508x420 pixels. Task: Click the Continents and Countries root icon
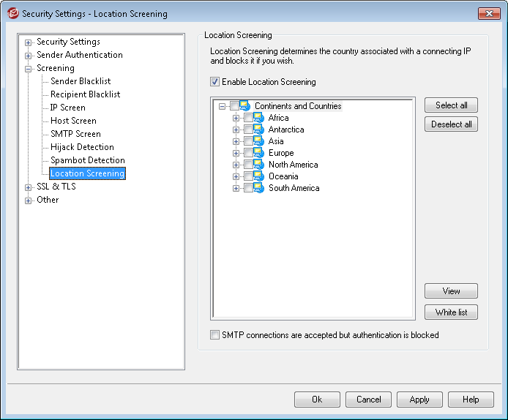point(244,106)
